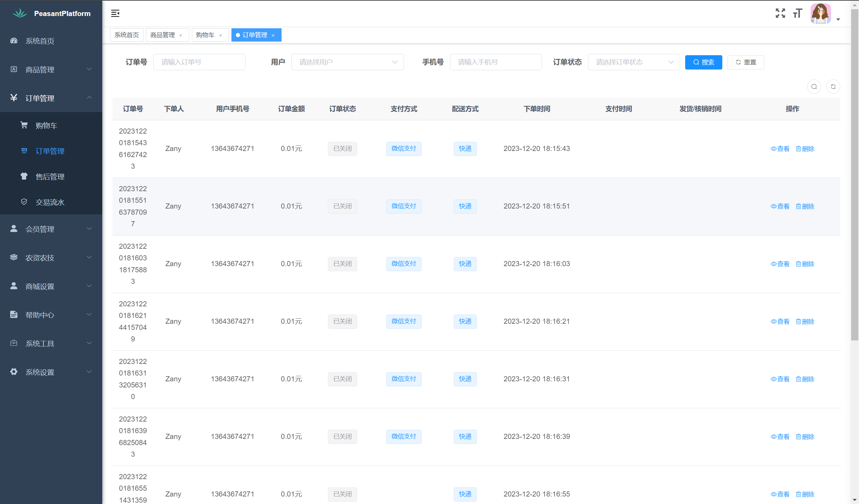Delete order placed at 18:15:43
This screenshot has height=504, width=859.
805,149
